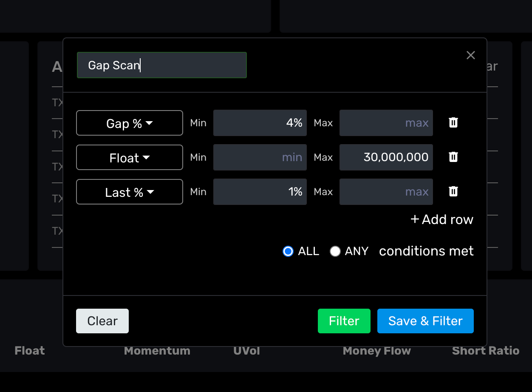
Task: Open the Gap % criteria dropdown
Action: (130, 123)
